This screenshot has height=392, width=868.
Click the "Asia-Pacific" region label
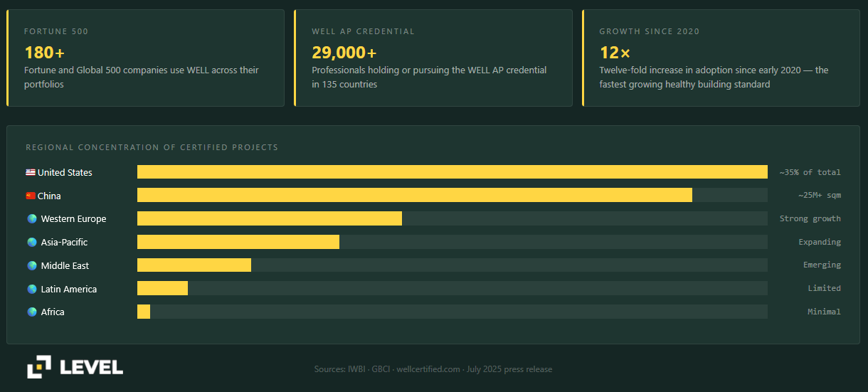pos(64,242)
